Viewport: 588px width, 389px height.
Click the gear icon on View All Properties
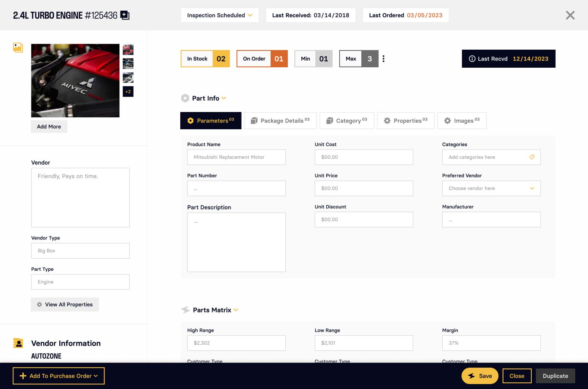39,304
